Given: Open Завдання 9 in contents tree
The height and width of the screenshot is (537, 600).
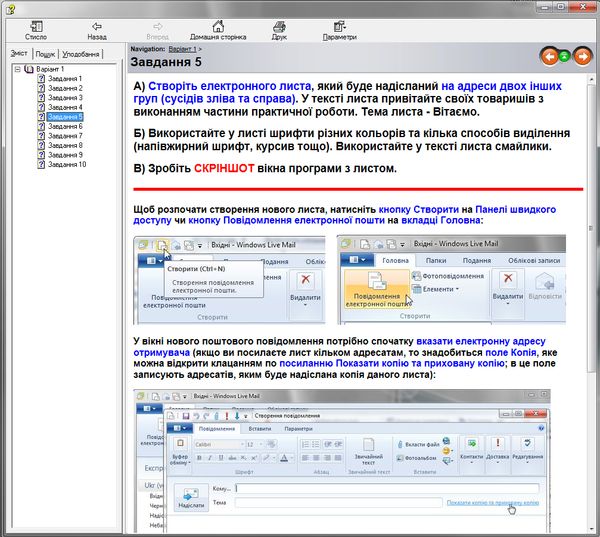Looking at the screenshot, I should [65, 155].
